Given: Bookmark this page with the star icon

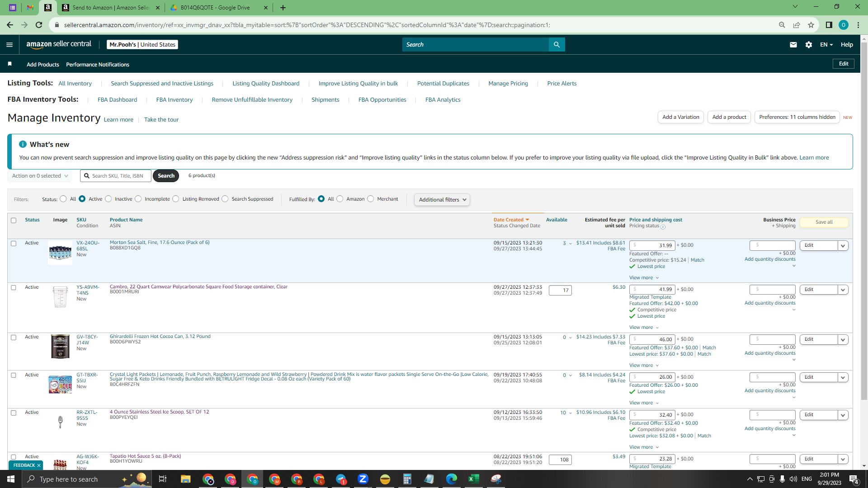Looking at the screenshot, I should [811, 25].
